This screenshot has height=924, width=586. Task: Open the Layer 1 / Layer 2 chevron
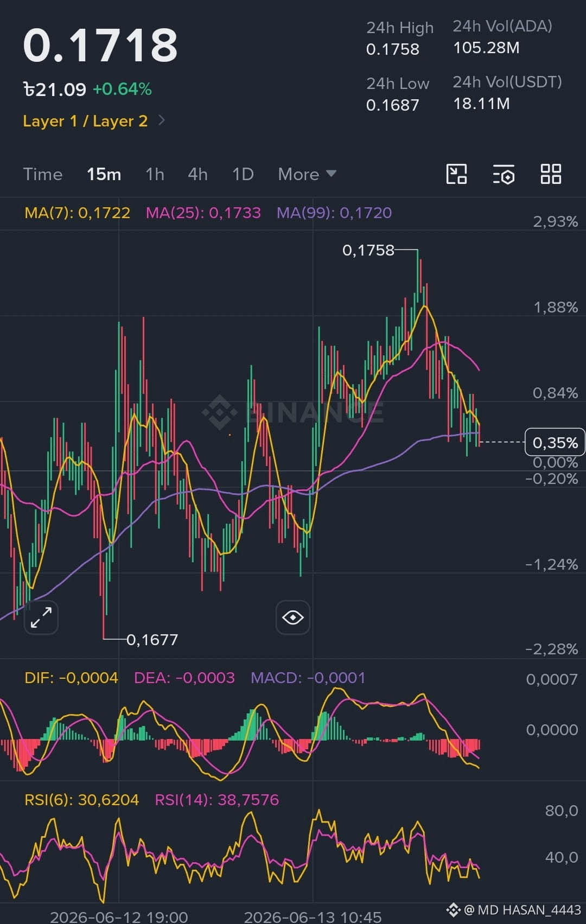[x=162, y=120]
